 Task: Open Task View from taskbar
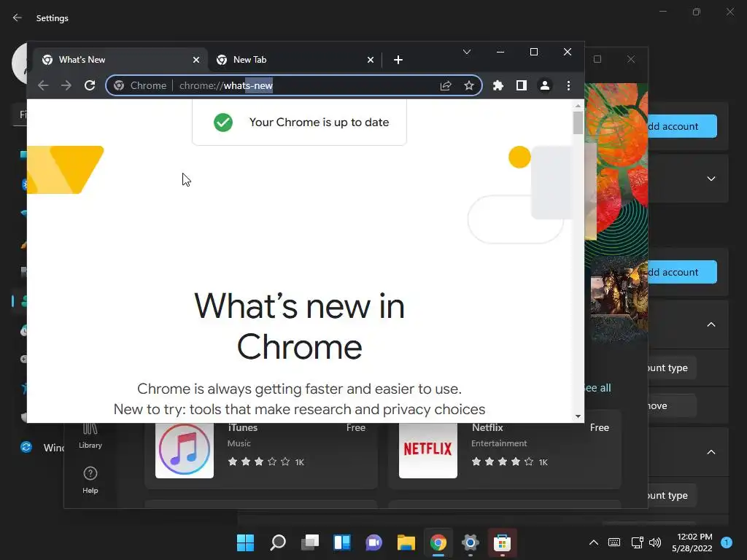(310, 542)
